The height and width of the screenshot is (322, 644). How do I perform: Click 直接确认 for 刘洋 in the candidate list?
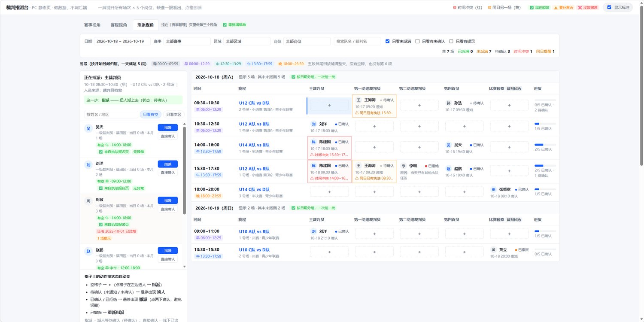167,173
